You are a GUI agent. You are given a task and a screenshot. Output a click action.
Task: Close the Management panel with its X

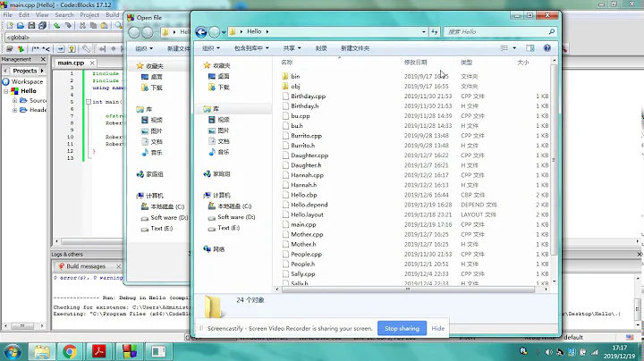pyautogui.click(x=43, y=59)
